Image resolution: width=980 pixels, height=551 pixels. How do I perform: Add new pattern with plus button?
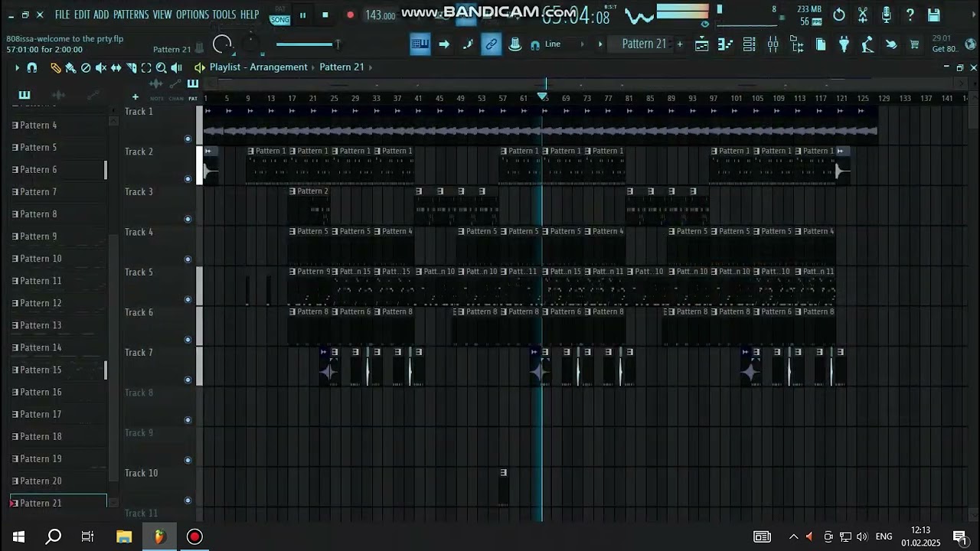679,44
